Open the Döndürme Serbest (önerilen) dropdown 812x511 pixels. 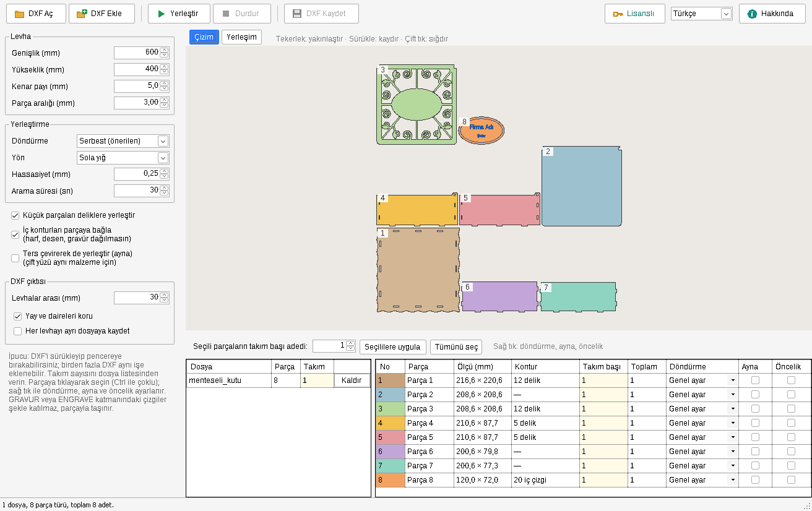pyautogui.click(x=123, y=141)
